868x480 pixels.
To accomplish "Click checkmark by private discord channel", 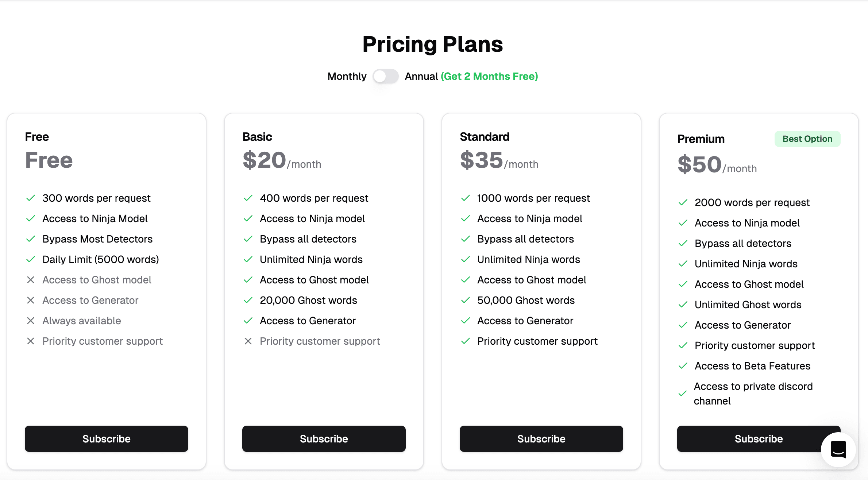I will 682,394.
